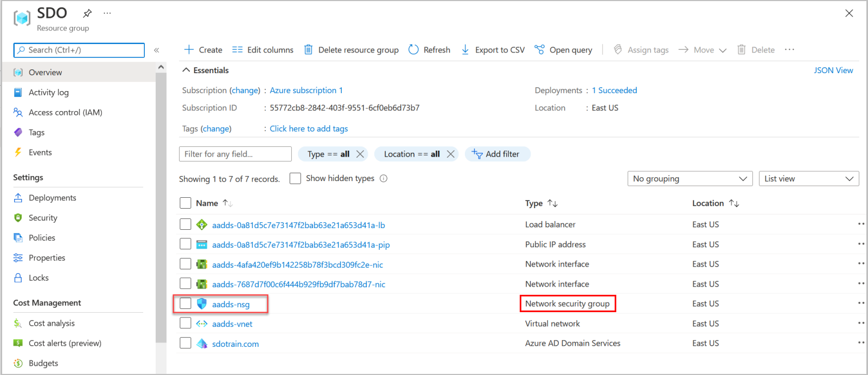868x375 pixels.
Task: Select all rows with the Name header checkbox
Action: pos(186,203)
